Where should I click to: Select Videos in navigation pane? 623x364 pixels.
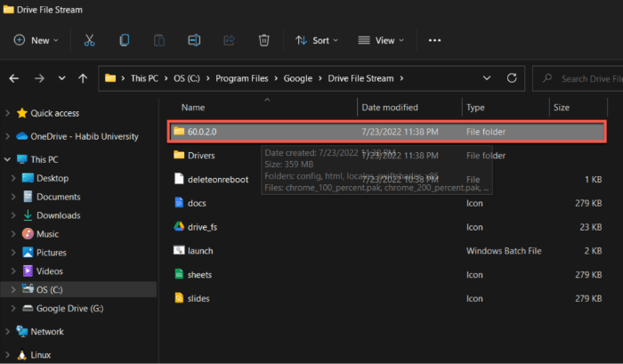coord(50,271)
